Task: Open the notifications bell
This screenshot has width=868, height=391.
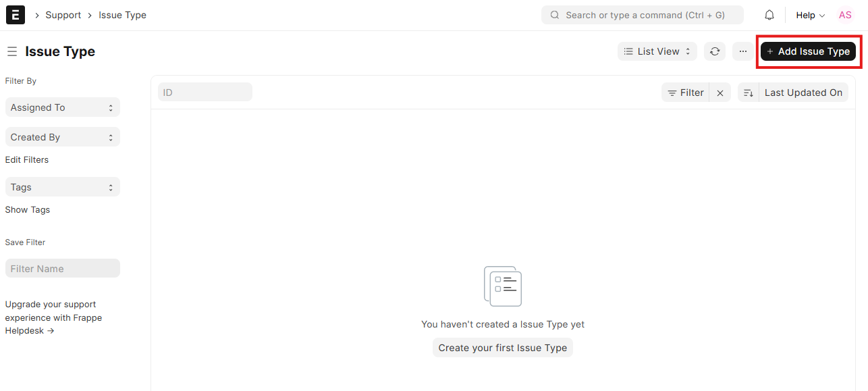Action: tap(769, 15)
